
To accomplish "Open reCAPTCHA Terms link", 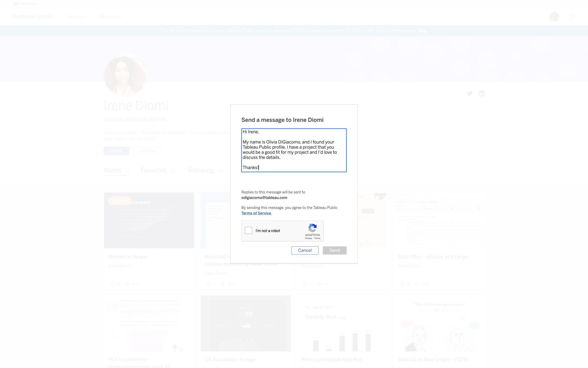I will (x=318, y=238).
